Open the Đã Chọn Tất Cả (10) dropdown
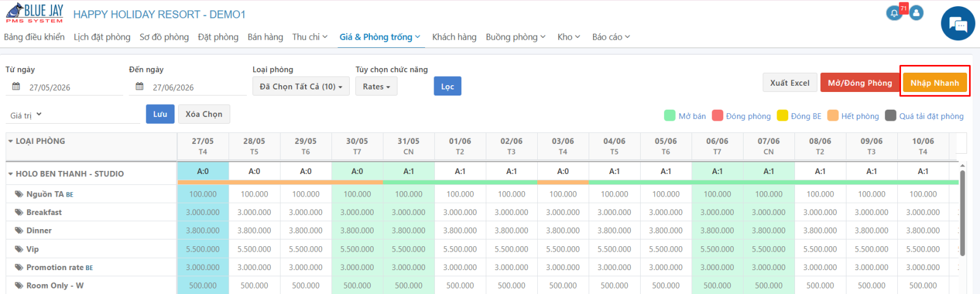The image size is (980, 294). 301,86
